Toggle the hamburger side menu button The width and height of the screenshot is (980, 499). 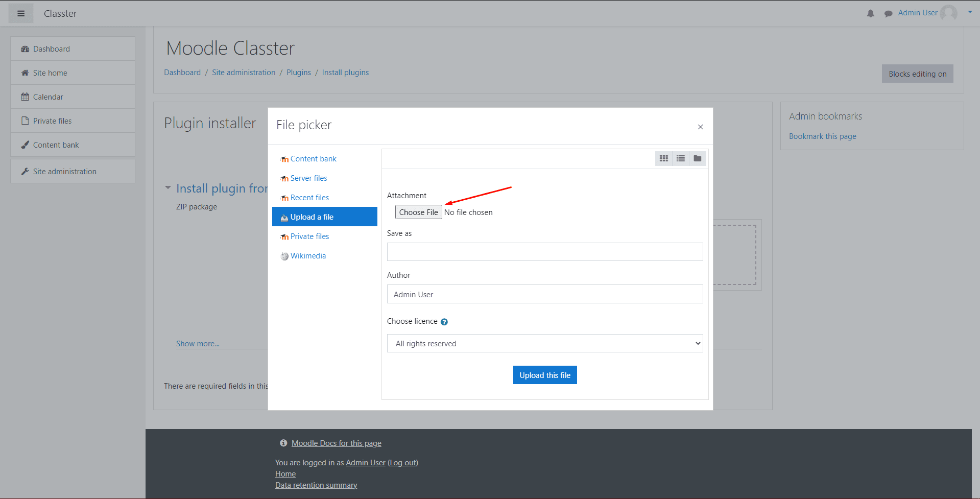[21, 13]
